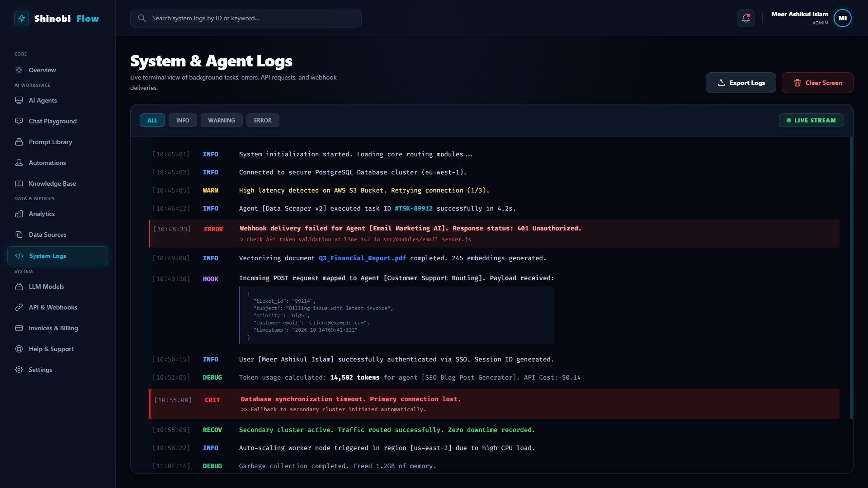The height and width of the screenshot is (488, 868).
Task: Go to Analytics
Action: (x=57, y=214)
